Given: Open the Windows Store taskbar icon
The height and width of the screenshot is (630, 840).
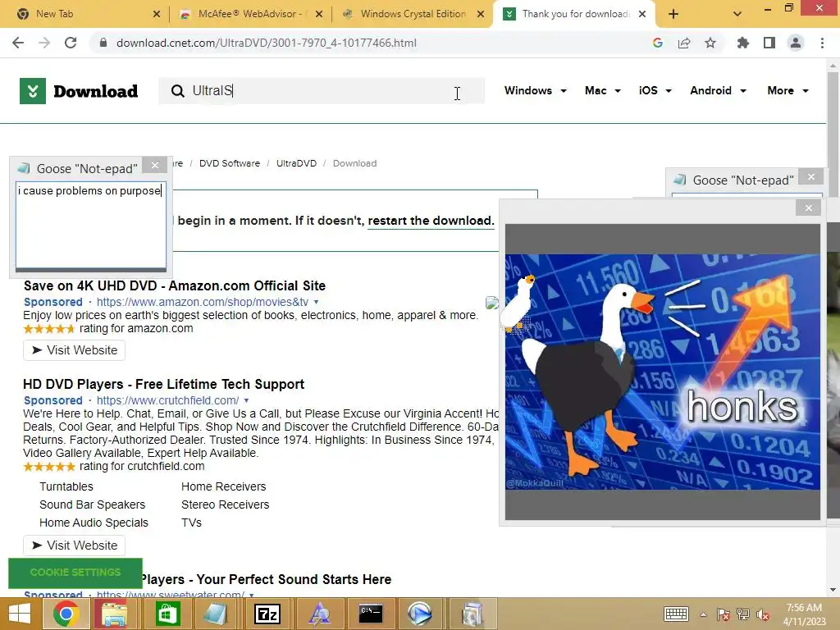Looking at the screenshot, I should [x=167, y=614].
